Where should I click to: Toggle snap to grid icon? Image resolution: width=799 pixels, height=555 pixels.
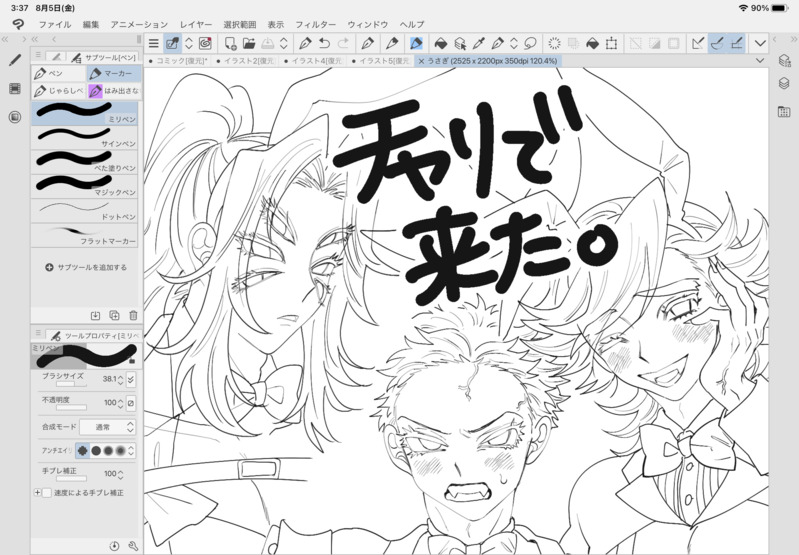736,44
